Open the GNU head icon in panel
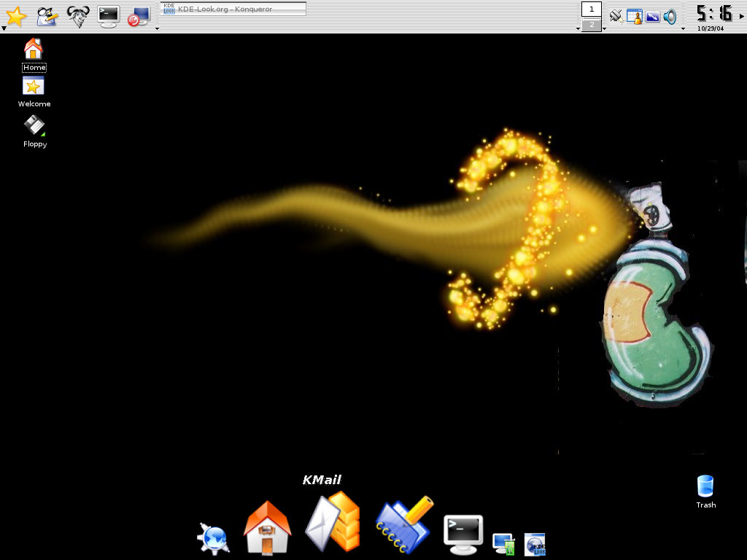The width and height of the screenshot is (747, 560). pos(78,17)
